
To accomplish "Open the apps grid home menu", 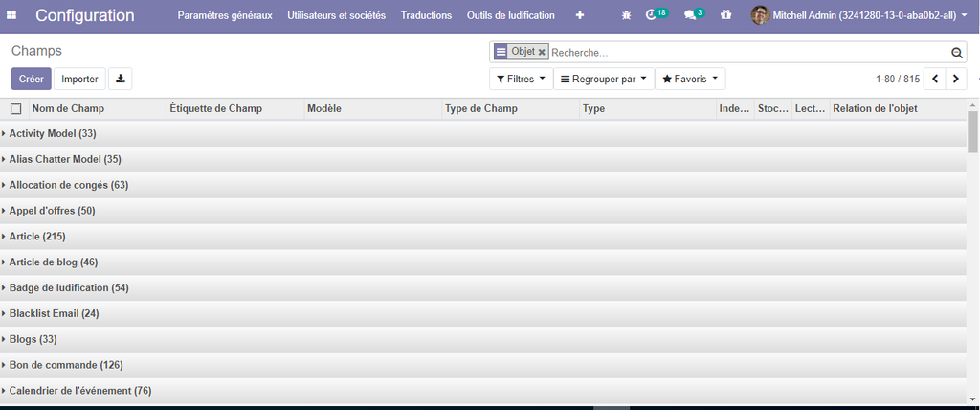I will pyautogui.click(x=11, y=15).
